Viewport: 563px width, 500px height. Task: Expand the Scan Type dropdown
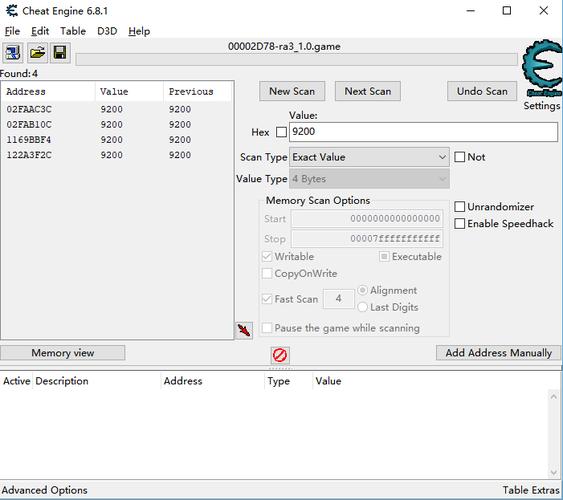369,157
